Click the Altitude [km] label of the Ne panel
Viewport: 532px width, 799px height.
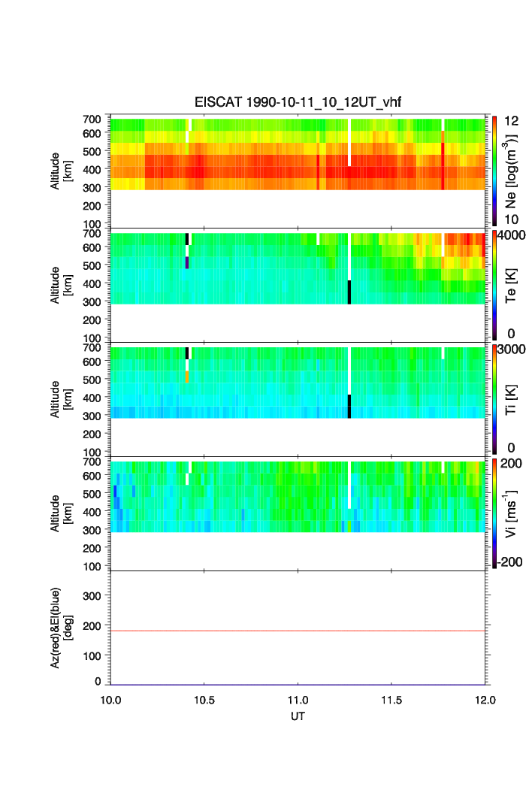click(61, 171)
